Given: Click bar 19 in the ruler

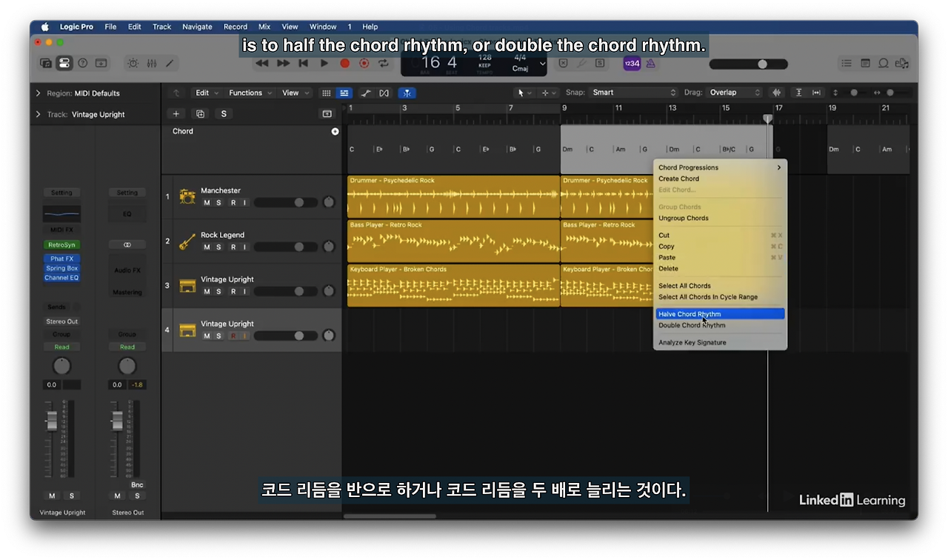Looking at the screenshot, I should 832,108.
